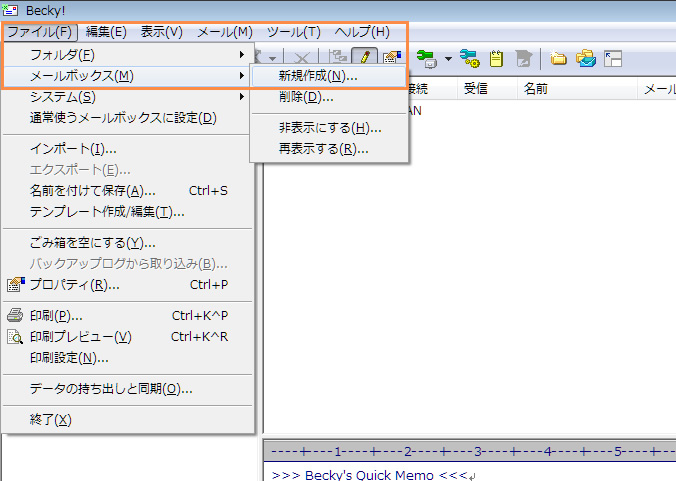Click the 名前 column header
Viewport: 676px width, 481px height.
pyautogui.click(x=535, y=89)
